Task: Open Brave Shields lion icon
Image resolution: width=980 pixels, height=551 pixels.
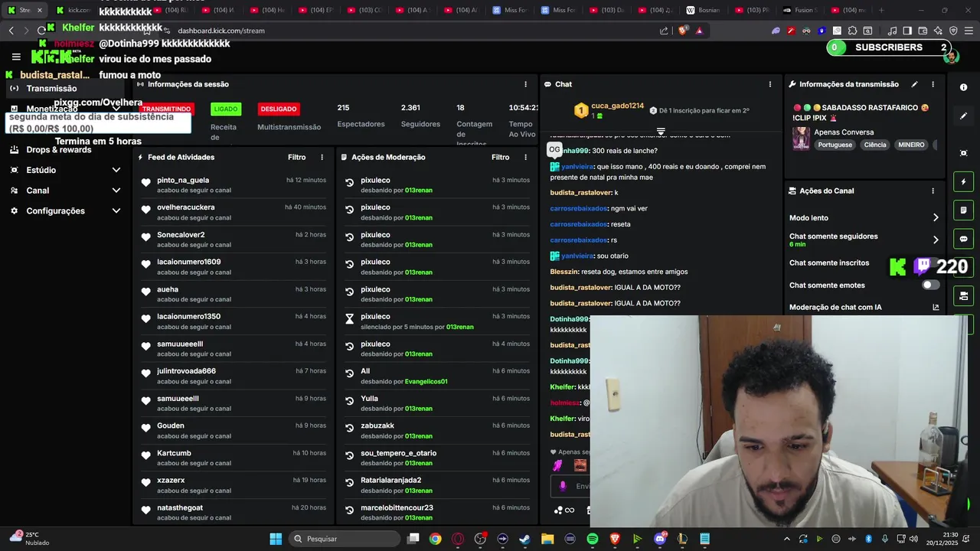Action: tap(682, 31)
